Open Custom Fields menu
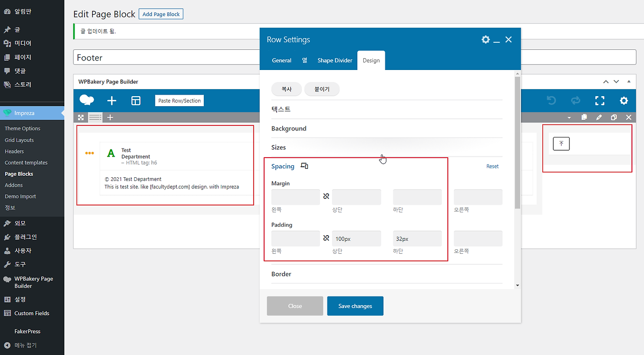 coord(32,313)
